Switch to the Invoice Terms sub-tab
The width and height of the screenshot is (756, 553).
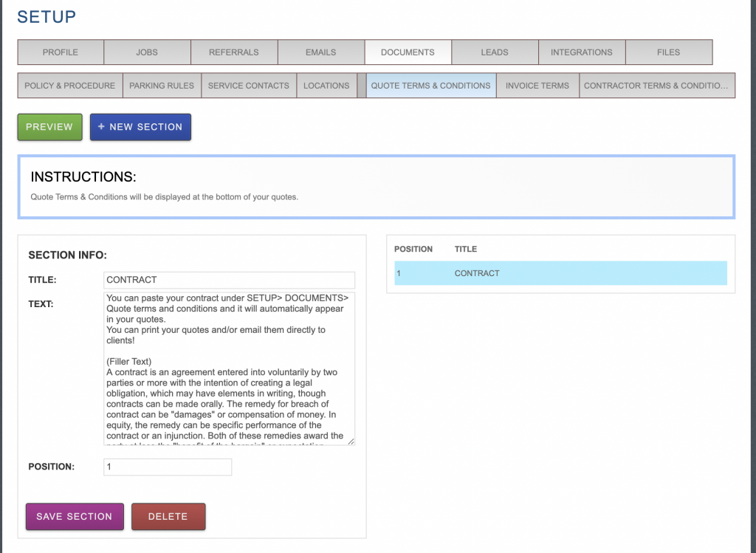[x=537, y=86]
